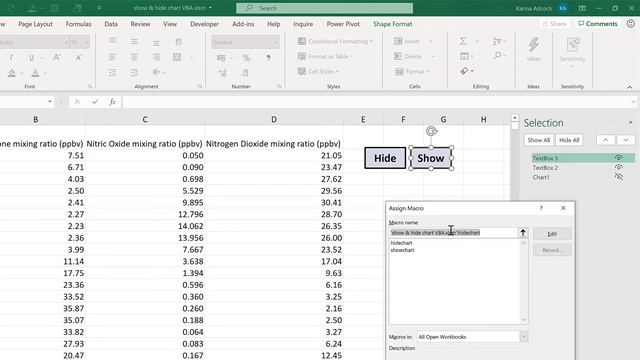Viewport: 640px width, 360px height.
Task: Apply Comma Style number format
Action: tap(268, 58)
